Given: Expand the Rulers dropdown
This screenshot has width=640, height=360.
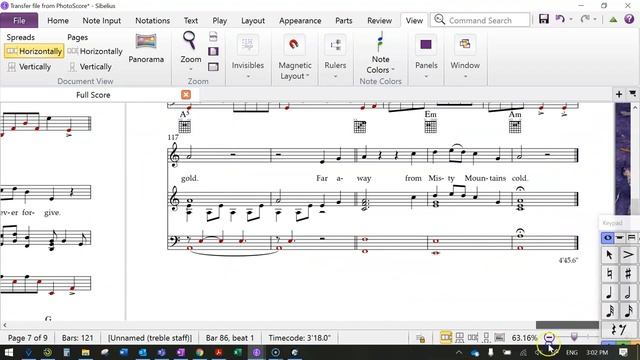Looking at the screenshot, I should coord(335,76).
